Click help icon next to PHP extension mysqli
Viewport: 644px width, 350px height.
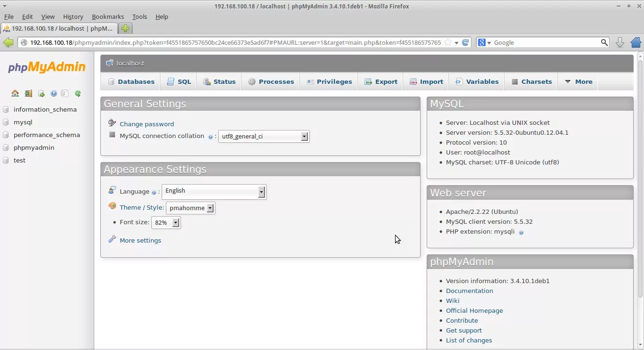pos(521,232)
